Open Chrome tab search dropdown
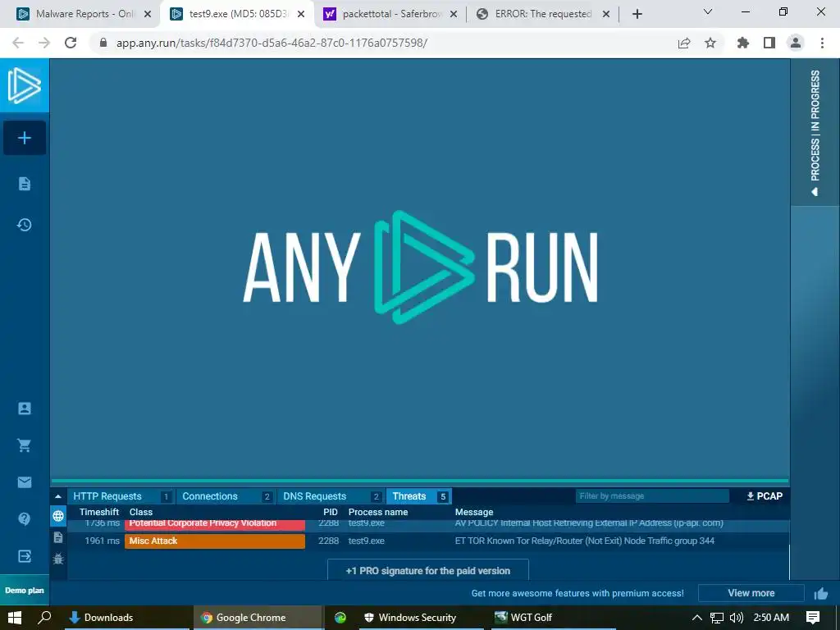840x630 pixels. [708, 11]
